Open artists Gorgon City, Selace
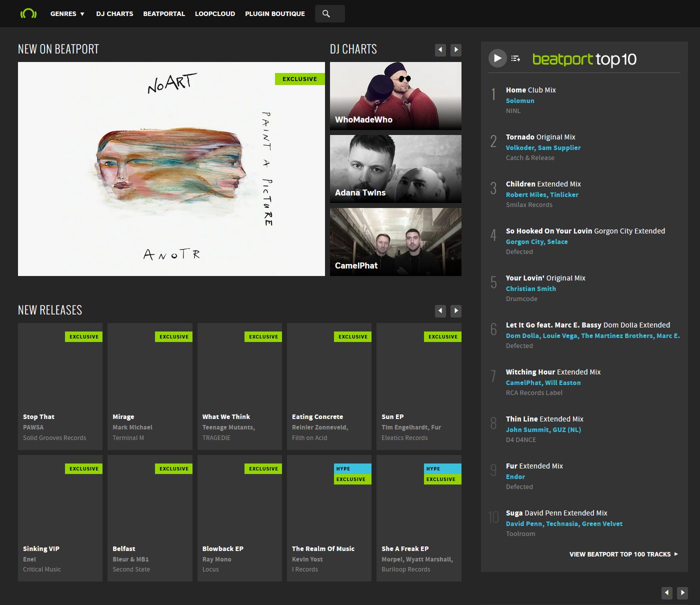 [536, 241]
